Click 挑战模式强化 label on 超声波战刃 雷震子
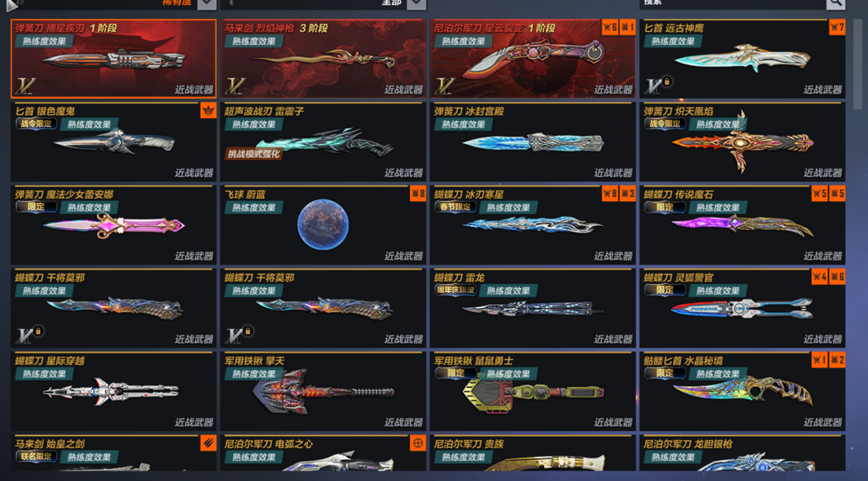The height and width of the screenshot is (481, 868). click(254, 154)
